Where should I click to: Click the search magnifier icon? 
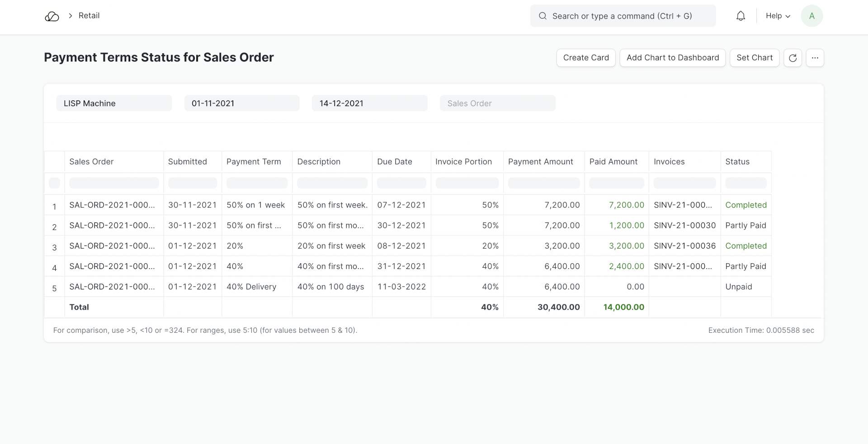coord(542,16)
